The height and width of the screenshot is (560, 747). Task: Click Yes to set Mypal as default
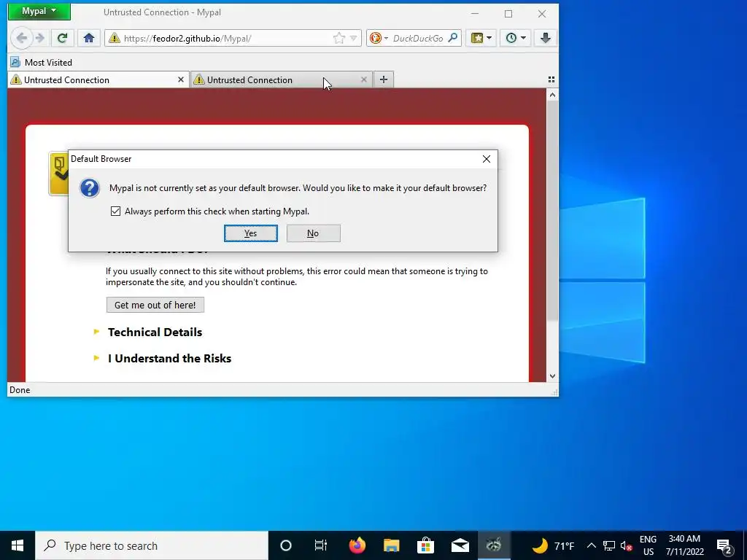click(x=251, y=233)
